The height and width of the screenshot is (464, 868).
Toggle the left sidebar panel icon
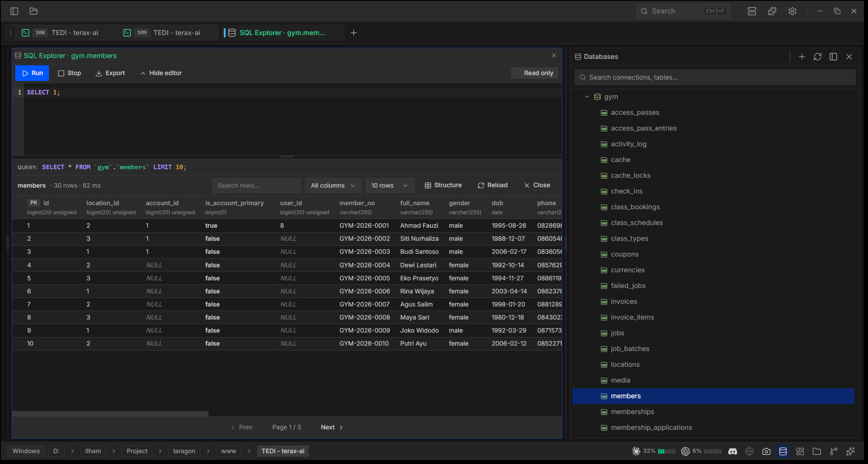14,11
